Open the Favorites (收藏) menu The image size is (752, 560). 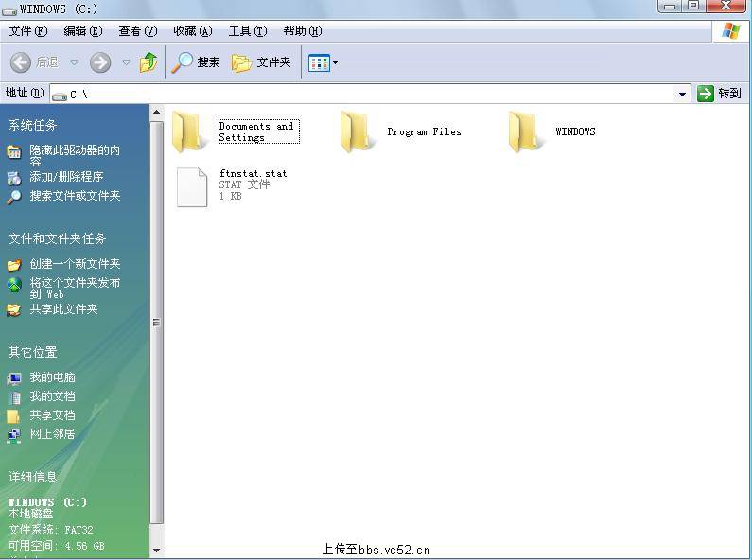point(193,31)
